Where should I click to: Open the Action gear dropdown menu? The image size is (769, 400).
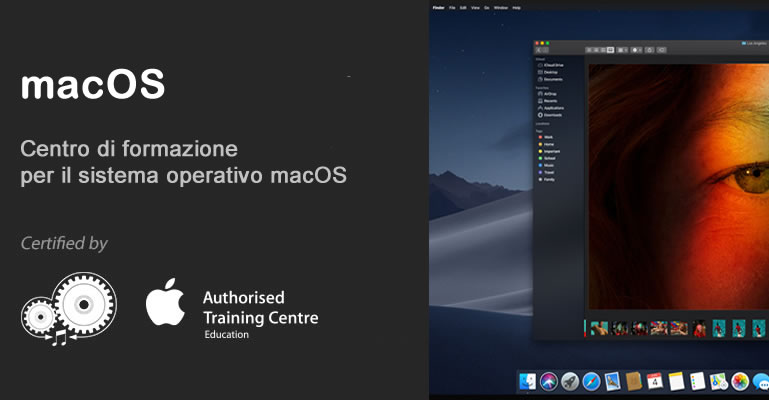(x=636, y=50)
